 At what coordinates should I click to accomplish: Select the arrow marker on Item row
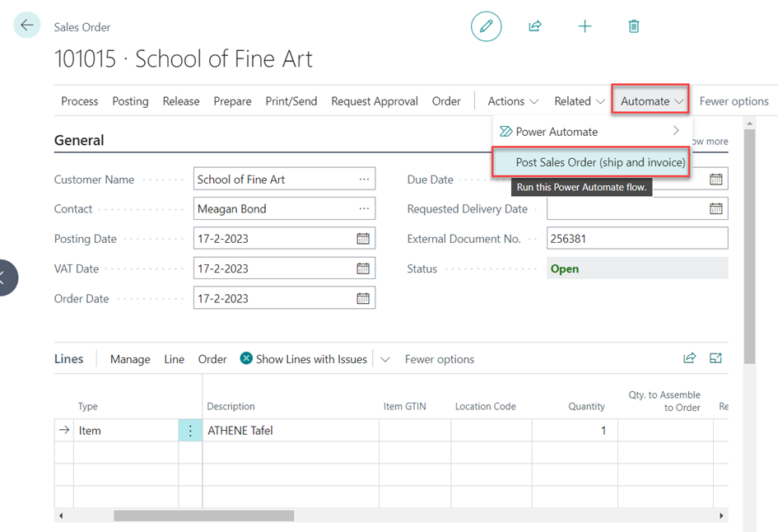pos(64,430)
